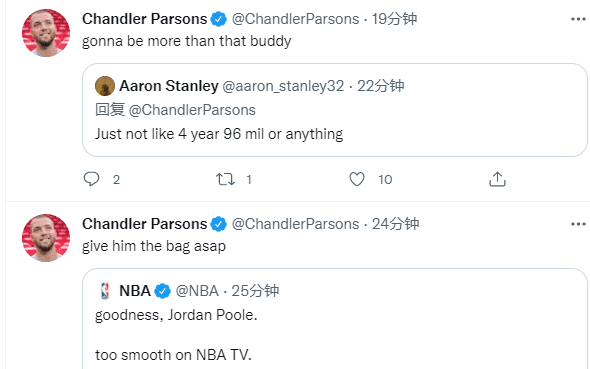
Task: Open @aaron_stanley32 handle link
Action: coord(283,86)
